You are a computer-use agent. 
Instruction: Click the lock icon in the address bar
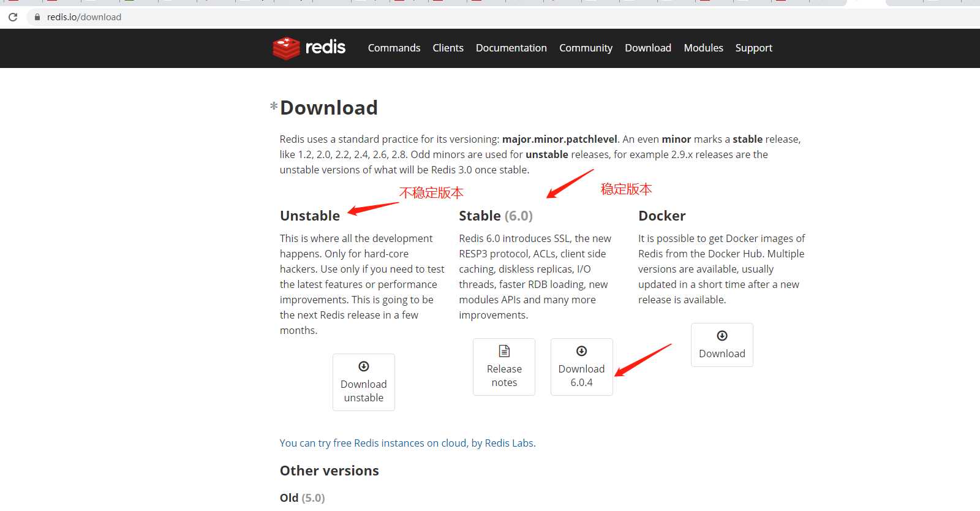click(37, 17)
